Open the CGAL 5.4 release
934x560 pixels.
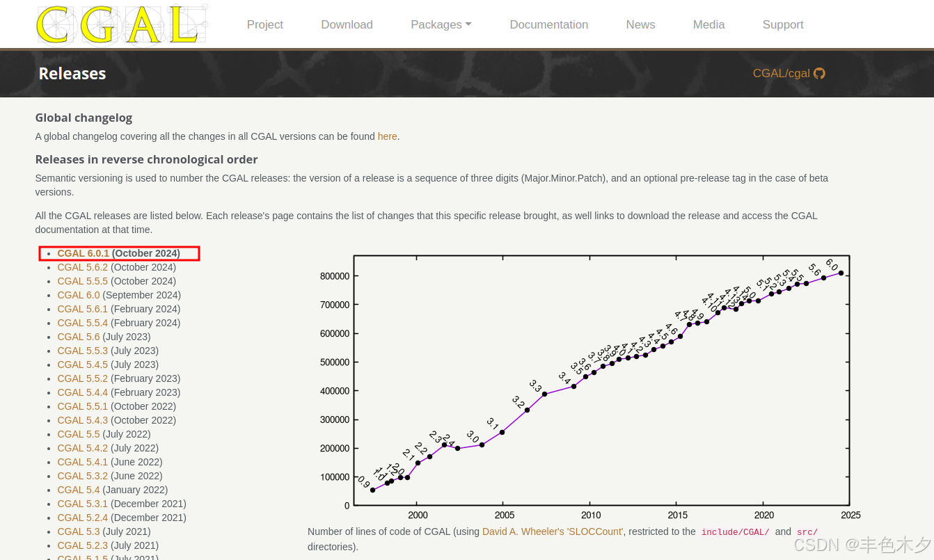[79, 490]
